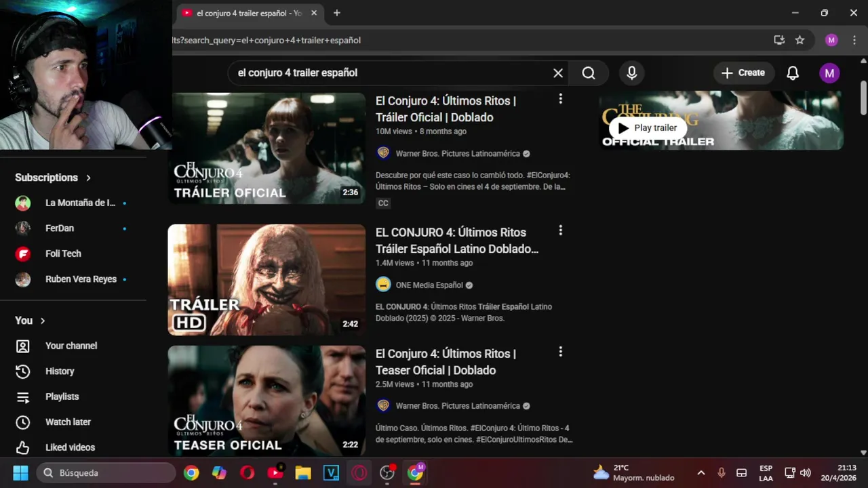868x488 pixels.
Task: Open Chrome's three-dot menu
Action: 854,40
